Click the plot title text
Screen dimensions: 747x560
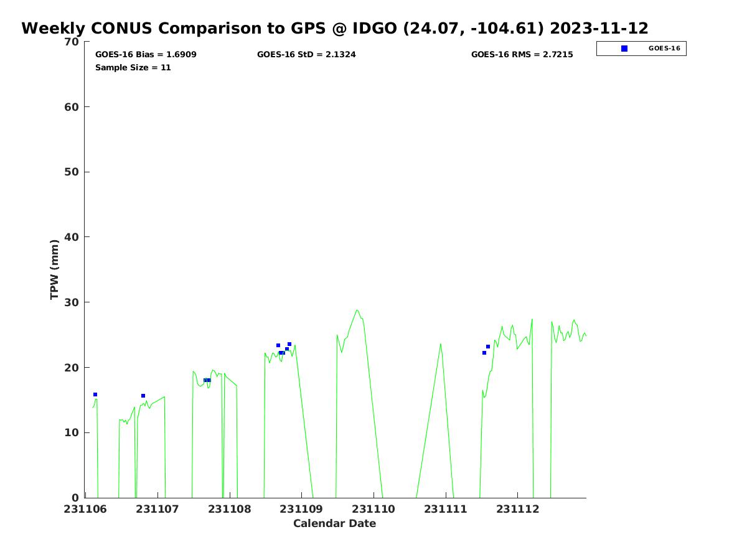335,28
